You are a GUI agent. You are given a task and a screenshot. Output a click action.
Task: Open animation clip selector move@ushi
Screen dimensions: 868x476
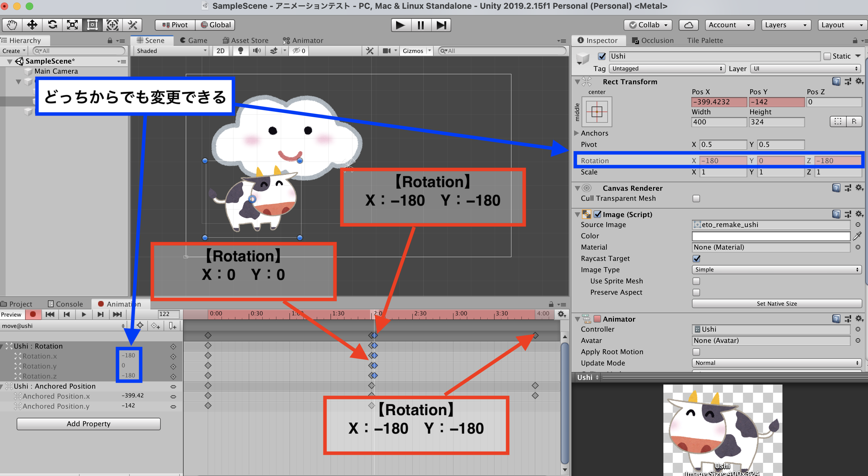pyautogui.click(x=63, y=326)
